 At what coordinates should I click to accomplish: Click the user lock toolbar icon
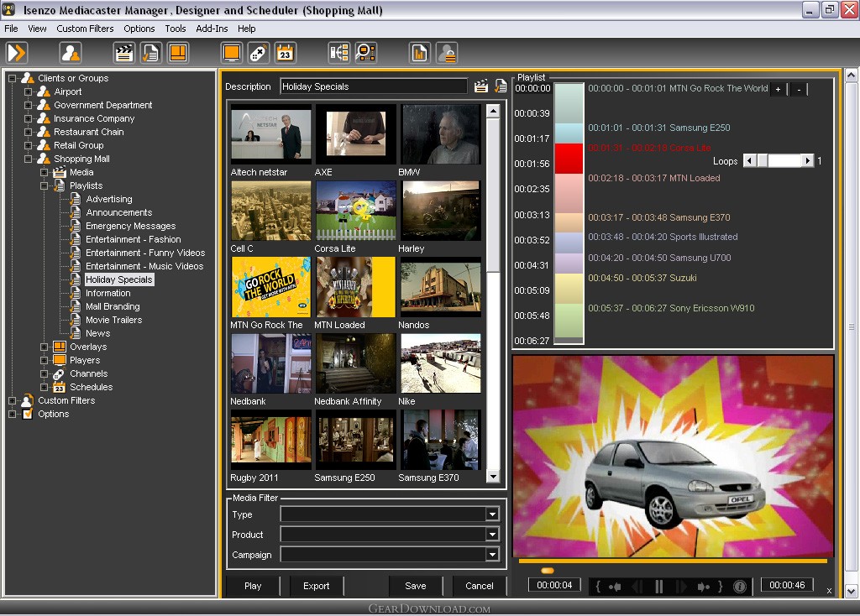447,53
